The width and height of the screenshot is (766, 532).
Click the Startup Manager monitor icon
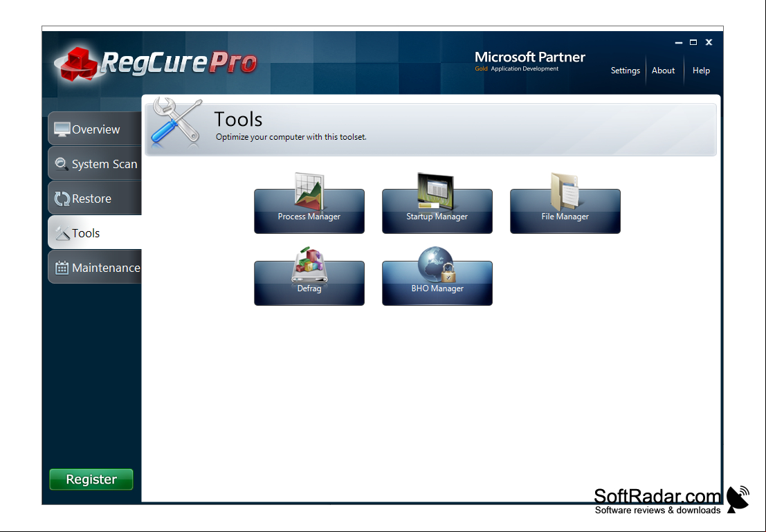click(x=436, y=191)
